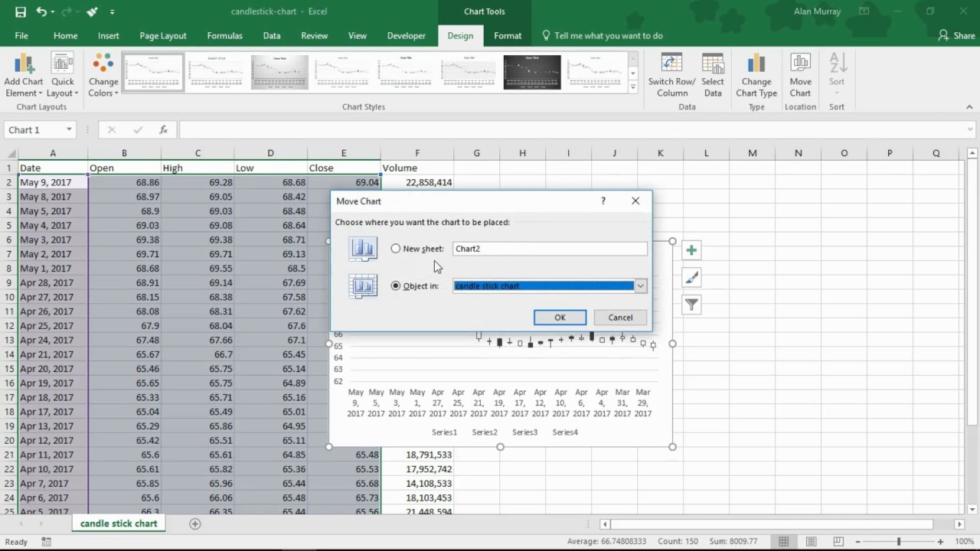The height and width of the screenshot is (551, 980).
Task: Close the Move Chart dialog with X
Action: click(x=635, y=201)
